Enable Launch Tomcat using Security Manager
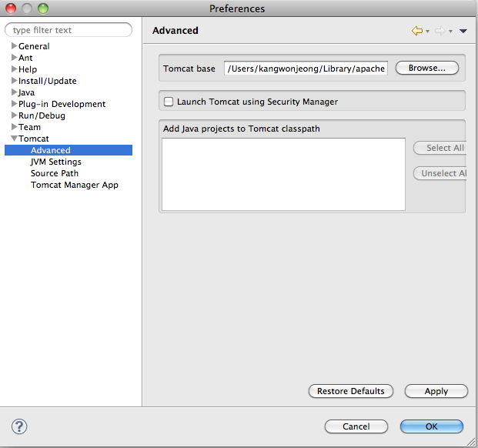 pos(169,102)
